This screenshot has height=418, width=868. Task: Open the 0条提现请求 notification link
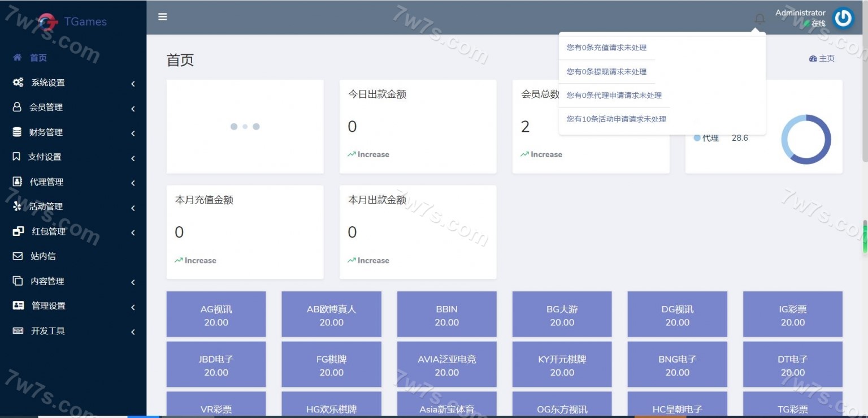pos(606,72)
